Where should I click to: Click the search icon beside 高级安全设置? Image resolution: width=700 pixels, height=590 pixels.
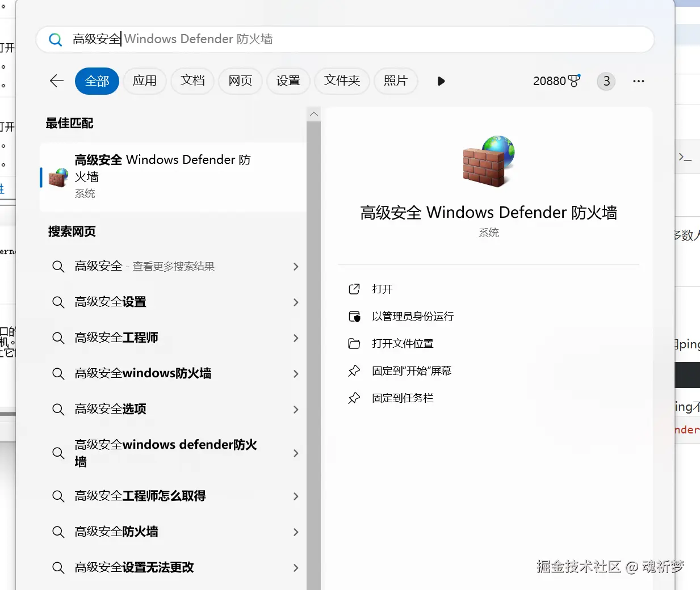point(58,302)
